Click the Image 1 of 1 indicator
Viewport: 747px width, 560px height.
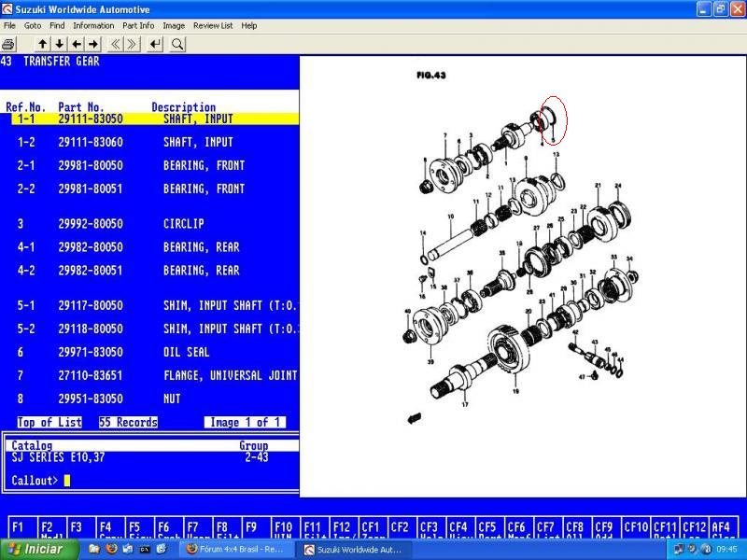coord(245,423)
